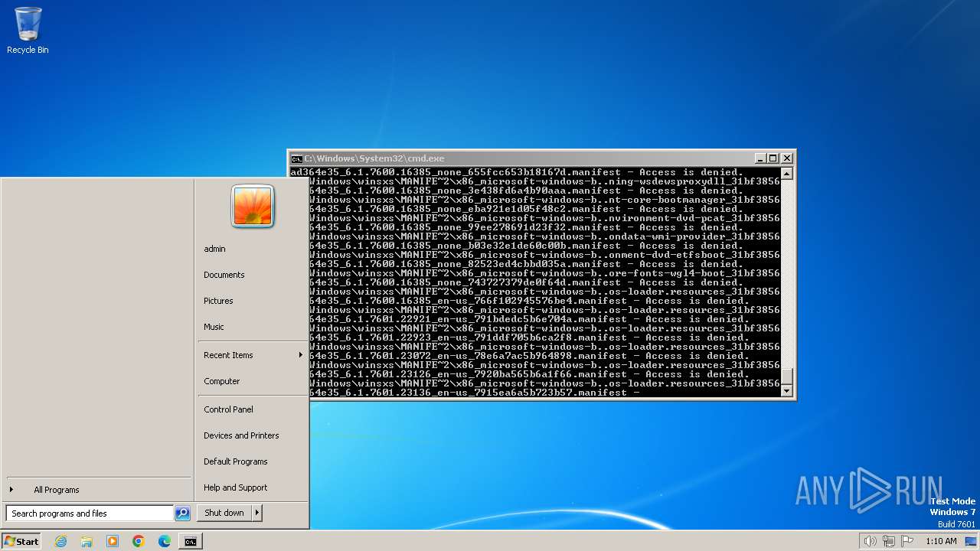Click cmd scrollbar up arrow
Viewport: 980px width, 551px height.
coord(786,174)
